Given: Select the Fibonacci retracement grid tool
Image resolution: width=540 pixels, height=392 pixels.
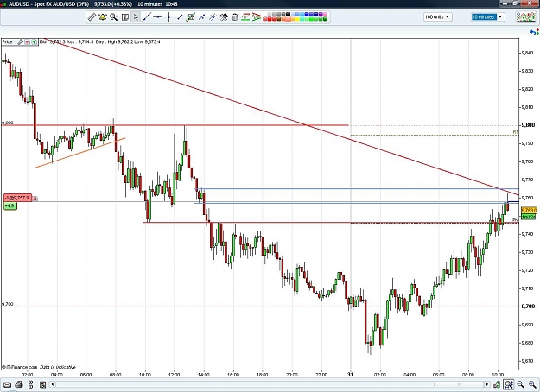Looking at the screenshot, I should 191,17.
